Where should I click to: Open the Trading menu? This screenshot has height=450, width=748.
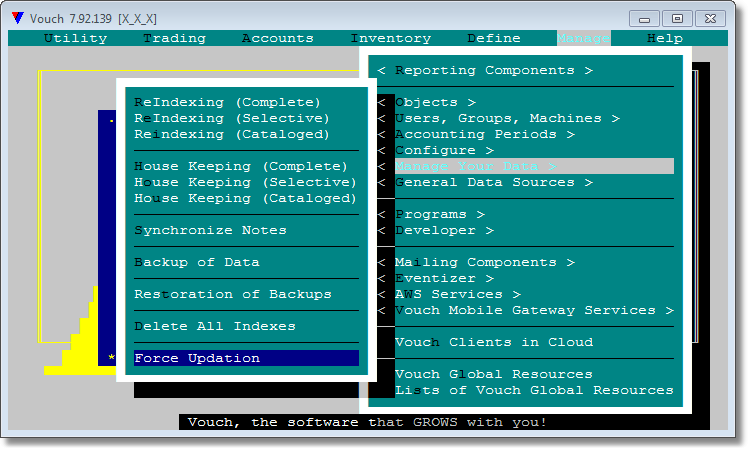point(175,38)
